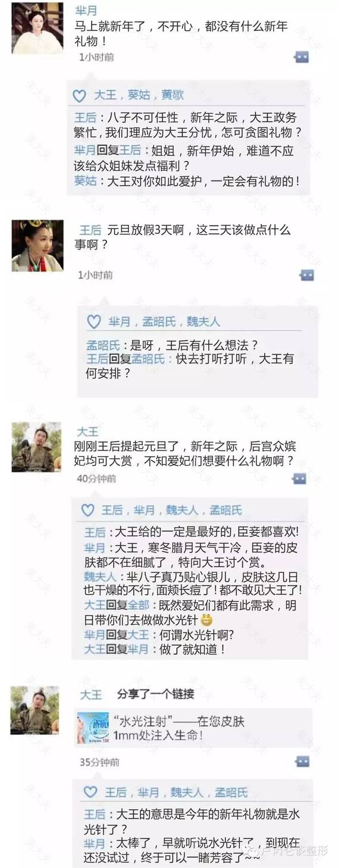Viewport: 339px width, 868px height.
Task: Open 芈月's profile avatar at top
Action: [x=37, y=28]
